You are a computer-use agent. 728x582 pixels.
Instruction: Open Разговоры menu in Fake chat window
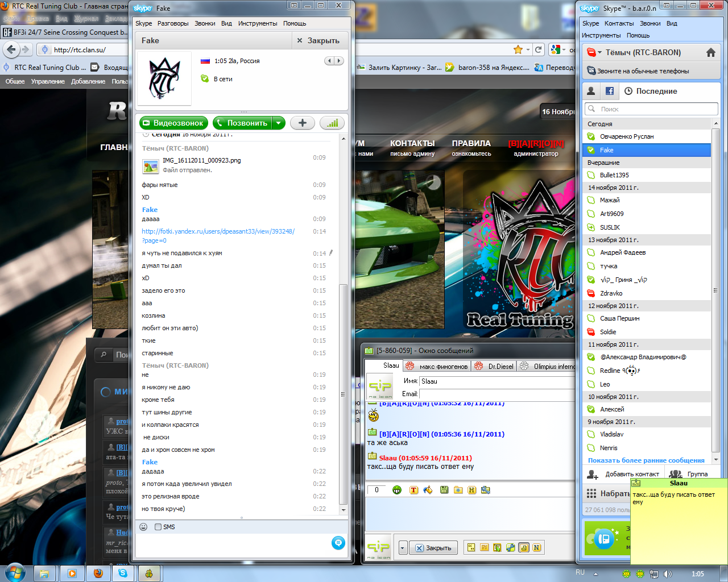point(173,23)
